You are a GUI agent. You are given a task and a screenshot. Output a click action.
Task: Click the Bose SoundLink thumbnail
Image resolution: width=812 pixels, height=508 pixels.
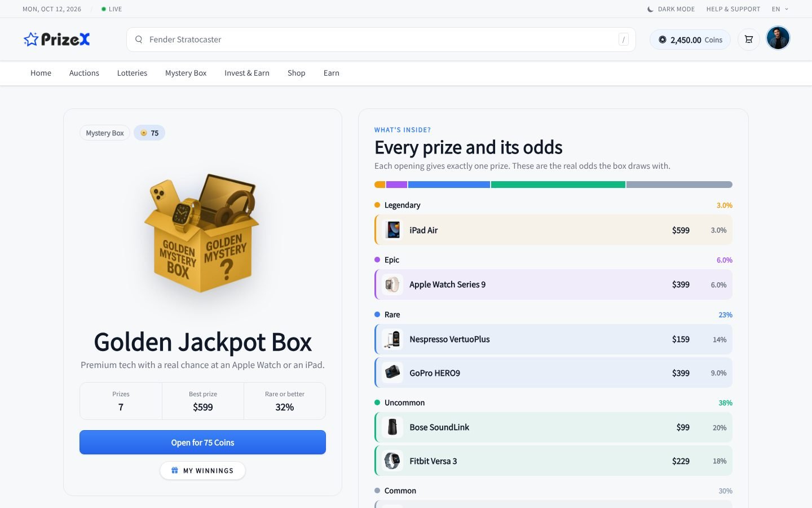392,427
